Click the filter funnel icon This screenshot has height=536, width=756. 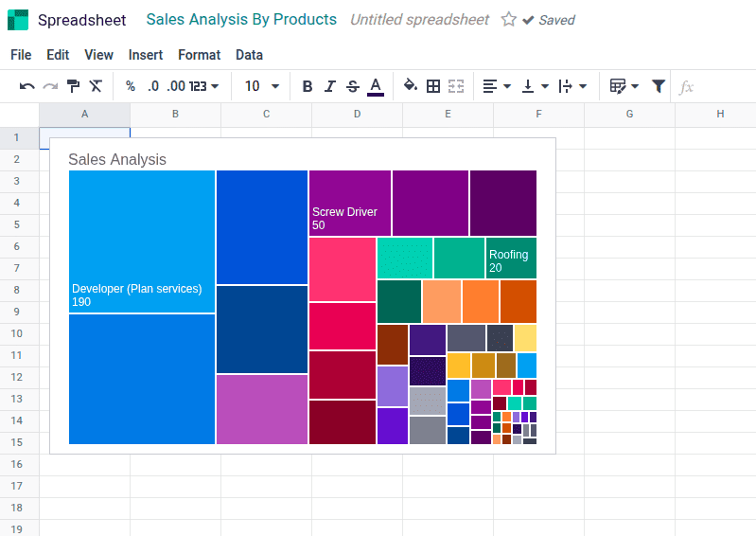pos(659,86)
